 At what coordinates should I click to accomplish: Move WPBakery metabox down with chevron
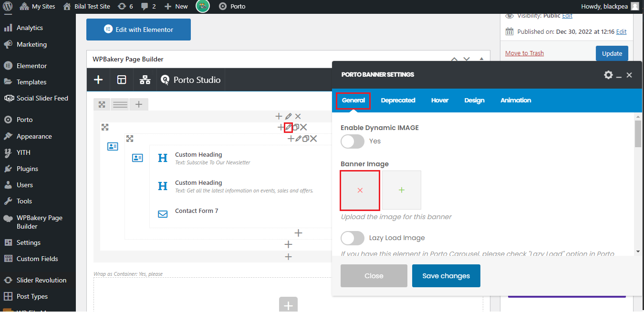467,60
